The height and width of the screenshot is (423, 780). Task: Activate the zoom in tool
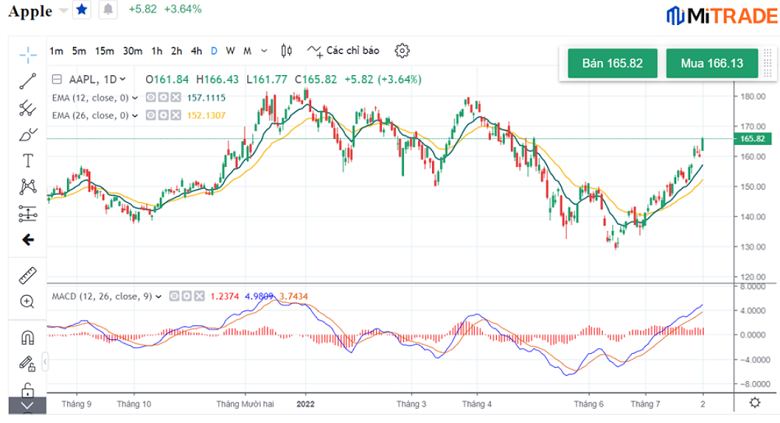(27, 302)
